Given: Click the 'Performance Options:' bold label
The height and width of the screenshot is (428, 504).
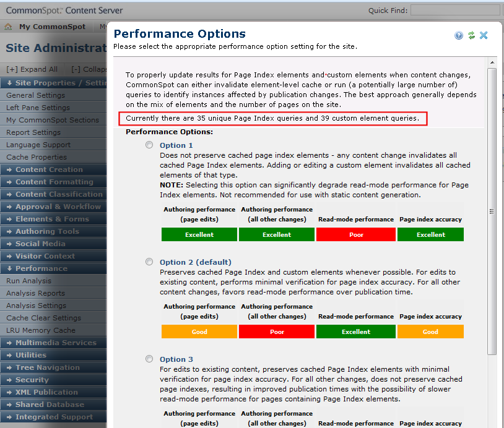Looking at the screenshot, I should point(170,132).
